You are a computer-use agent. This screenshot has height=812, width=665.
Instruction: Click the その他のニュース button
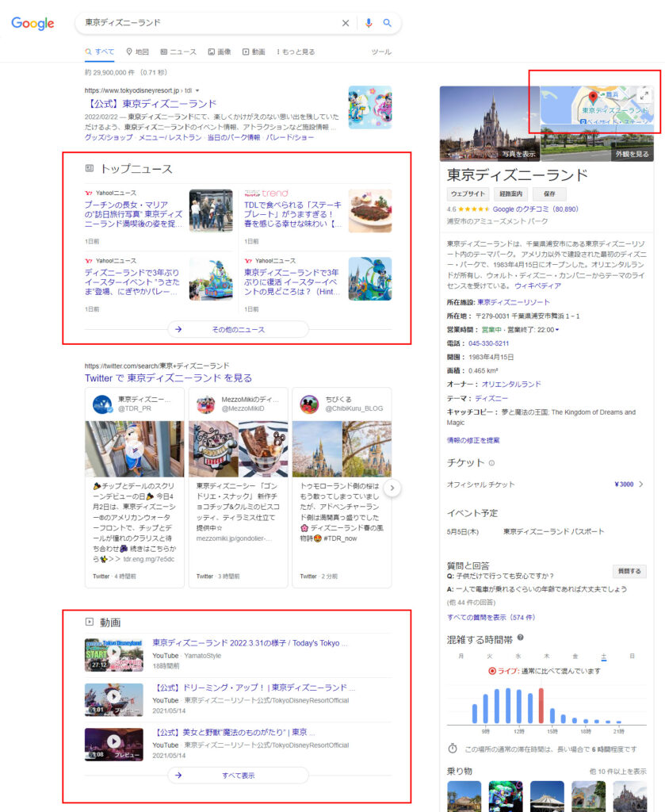click(x=238, y=329)
